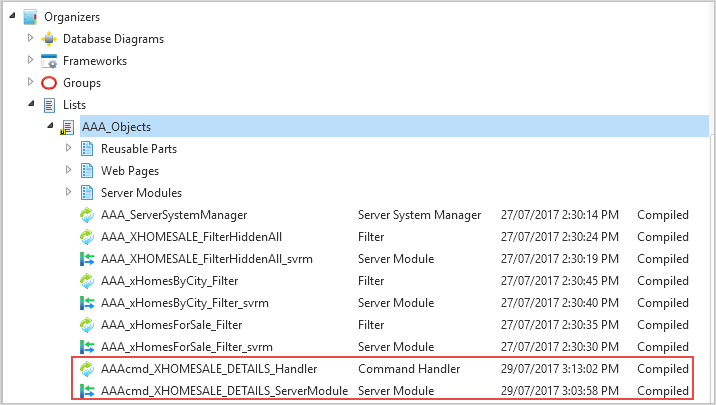This screenshot has width=716, height=405.
Task: Click the AAA_ServerSystemManager item icon
Action: point(86,214)
